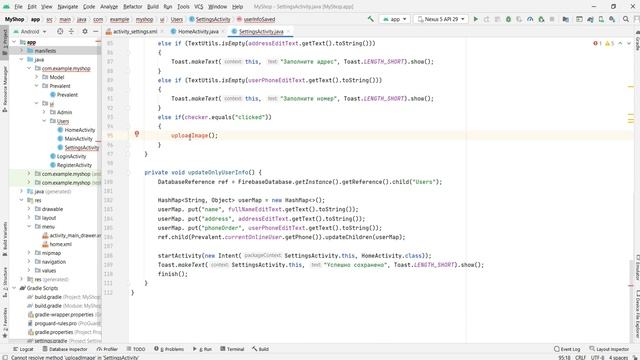Screen dimensions: 640x360
Task: Switch to HomeActivity.java tab
Action: pyautogui.click(x=198, y=31)
